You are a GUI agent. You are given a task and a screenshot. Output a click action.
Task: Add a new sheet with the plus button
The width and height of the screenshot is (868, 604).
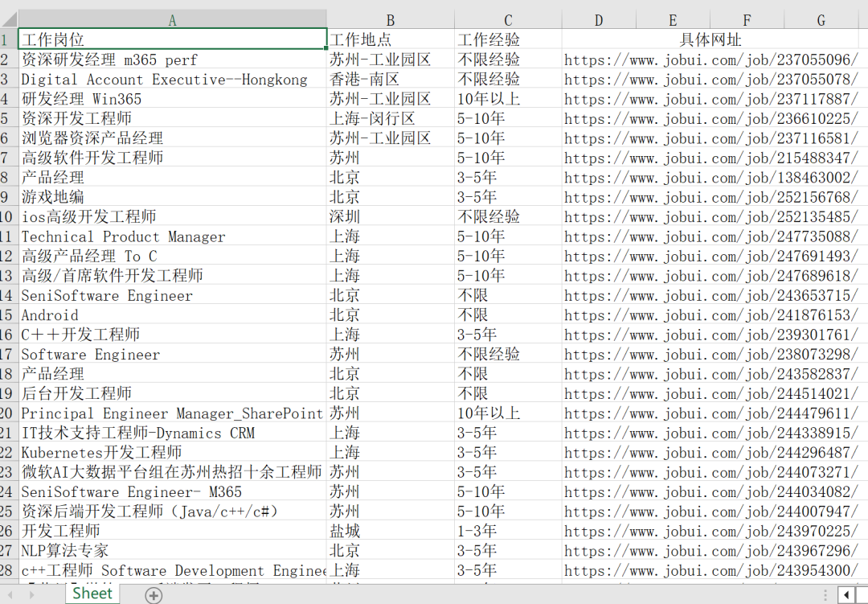tap(154, 595)
